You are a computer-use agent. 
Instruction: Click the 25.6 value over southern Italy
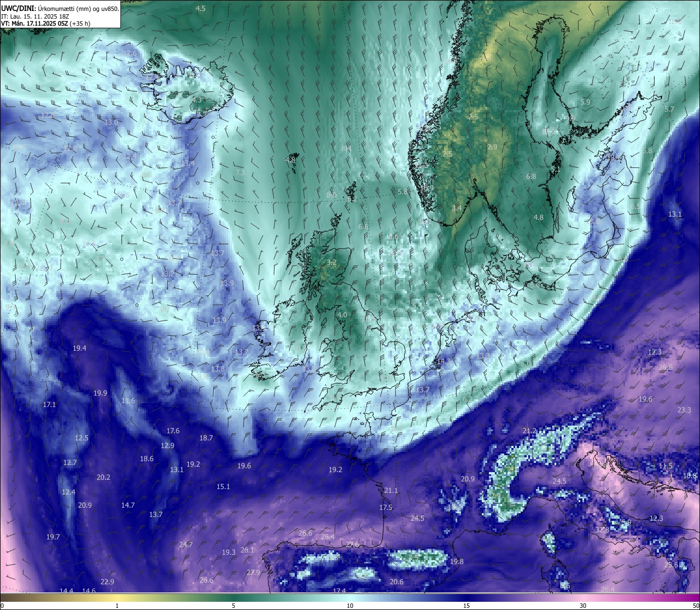tap(671, 565)
